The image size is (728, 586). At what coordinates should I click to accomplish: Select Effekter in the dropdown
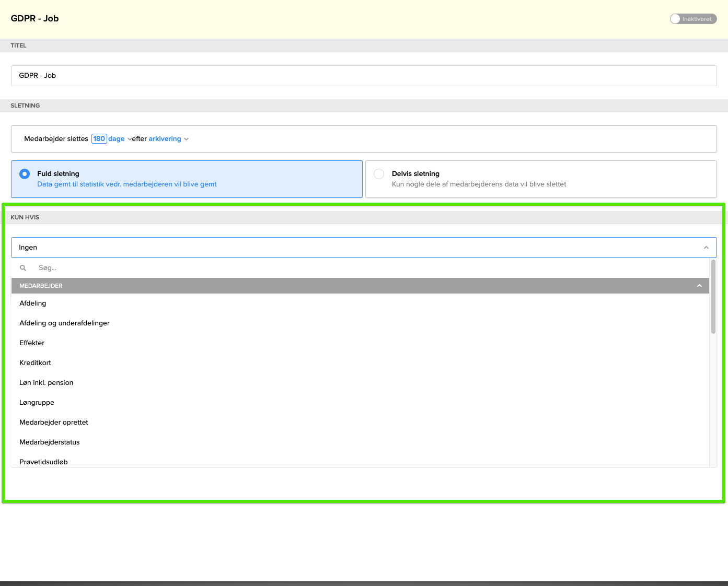[32, 343]
